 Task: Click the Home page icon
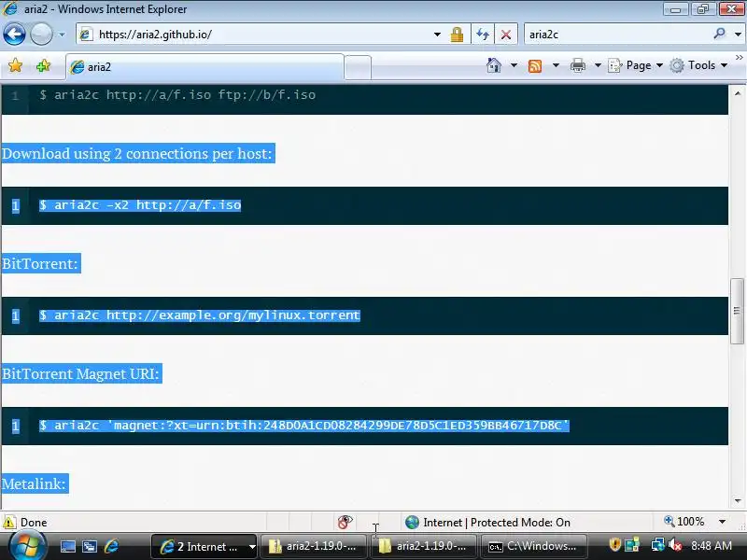pos(494,65)
